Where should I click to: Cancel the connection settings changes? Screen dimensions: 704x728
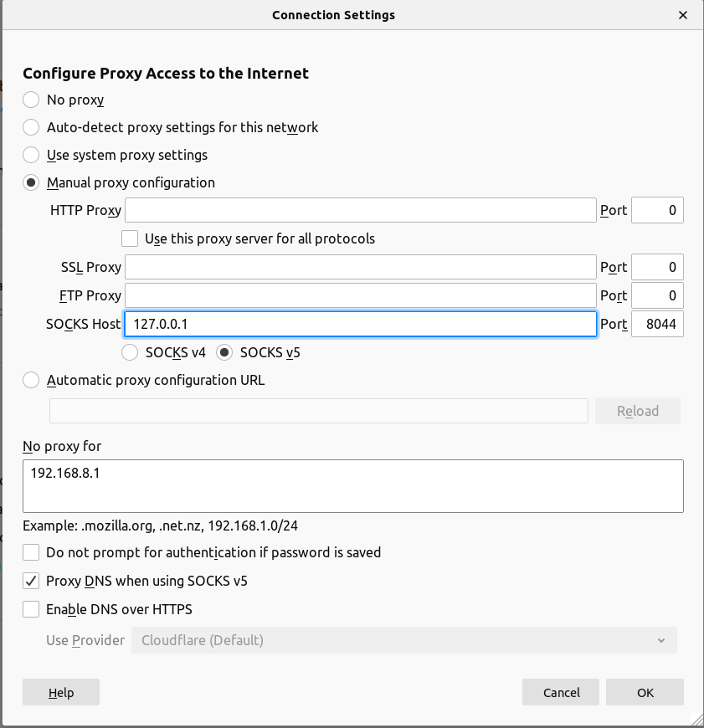[560, 692]
